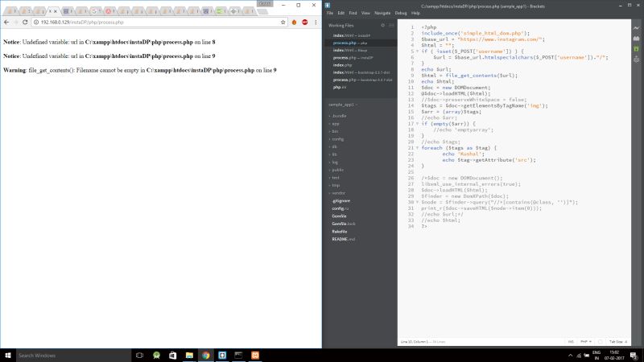Viewport: 644px width, 362px height.
Task: Collapse the code fold at line 5
Action: click(x=417, y=51)
